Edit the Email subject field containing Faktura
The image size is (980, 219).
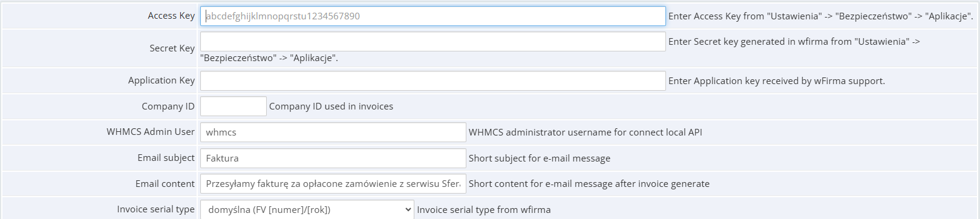tap(333, 159)
